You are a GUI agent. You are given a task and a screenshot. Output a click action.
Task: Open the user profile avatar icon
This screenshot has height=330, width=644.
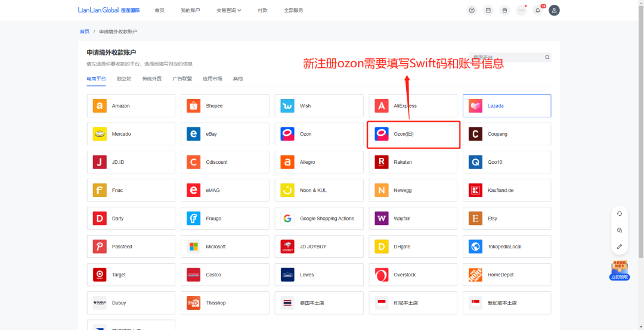tap(554, 10)
